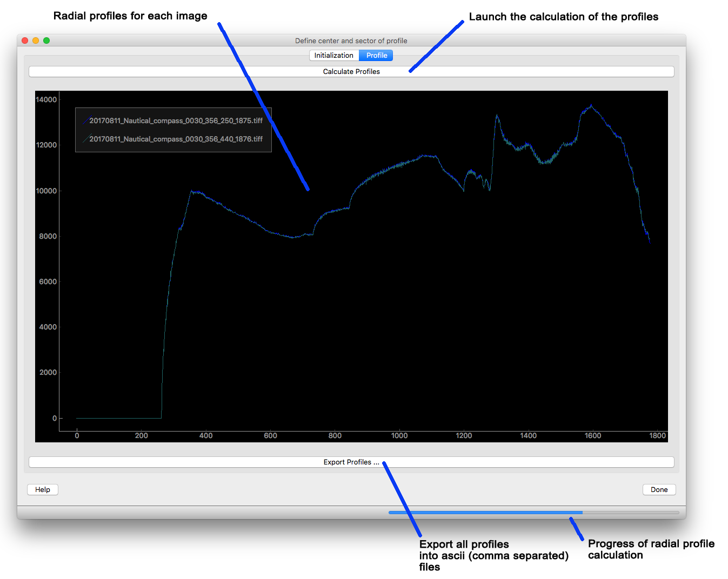
Task: Maximize the window using the green button
Action: (x=46, y=41)
